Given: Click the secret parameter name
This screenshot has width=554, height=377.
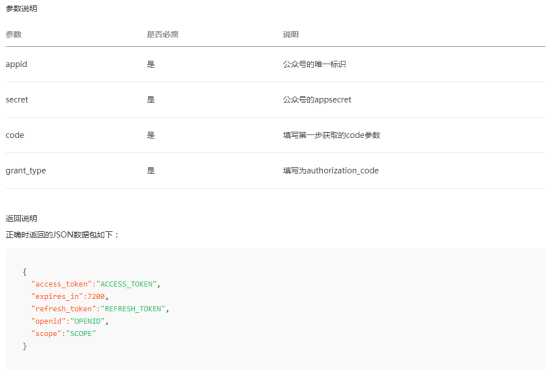Looking at the screenshot, I should click(x=17, y=100).
